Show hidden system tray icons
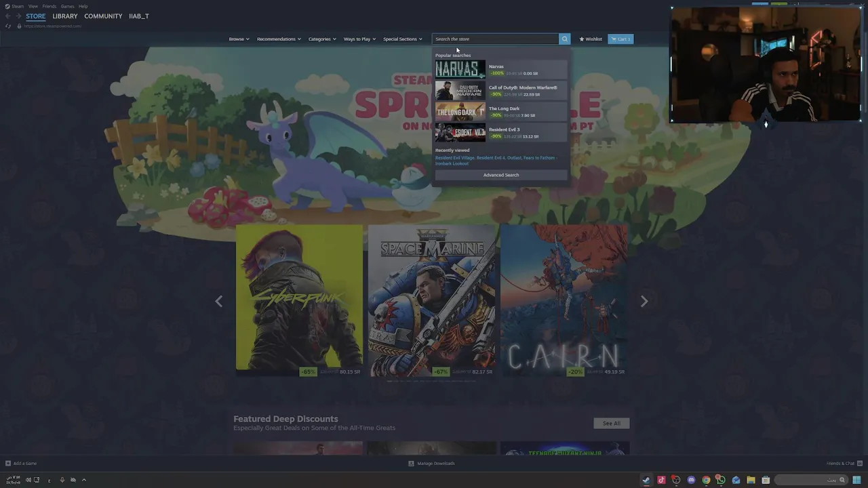868x488 pixels. coord(84,480)
